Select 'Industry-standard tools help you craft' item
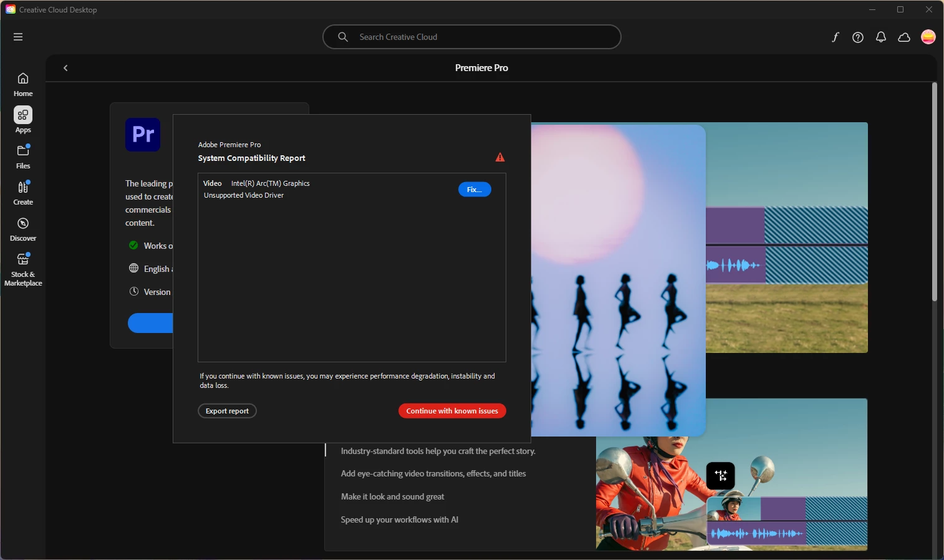Screen dimensions: 944x560 [x=438, y=451]
